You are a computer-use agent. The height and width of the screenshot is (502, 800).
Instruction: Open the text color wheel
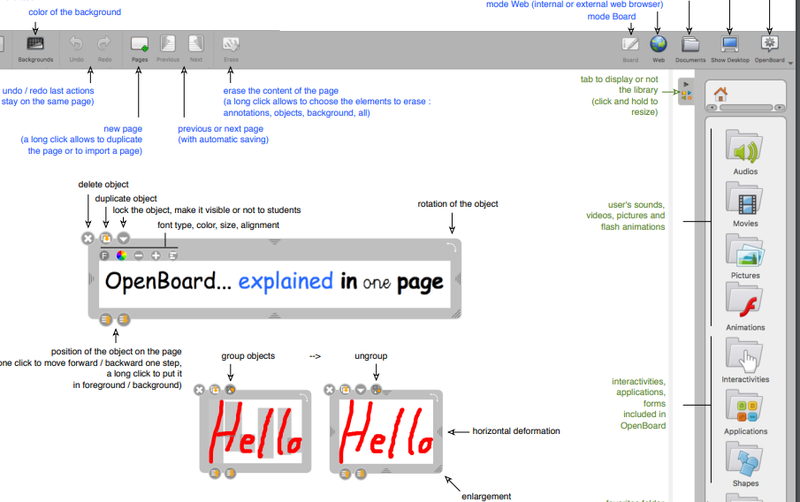[x=121, y=256]
